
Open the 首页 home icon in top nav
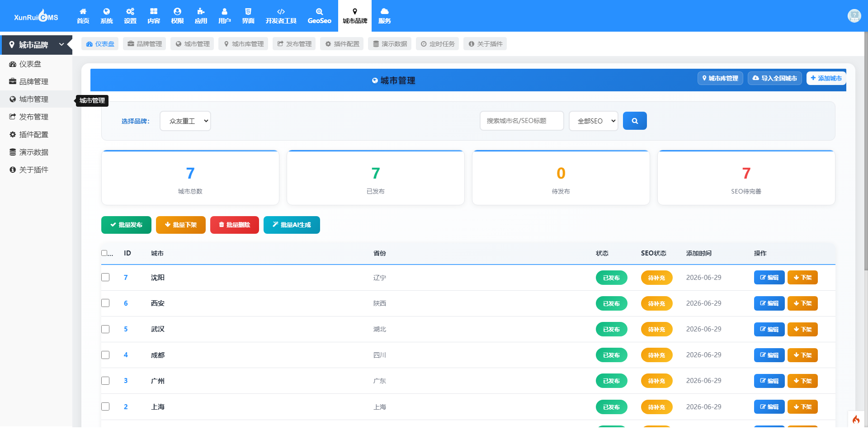tap(83, 16)
